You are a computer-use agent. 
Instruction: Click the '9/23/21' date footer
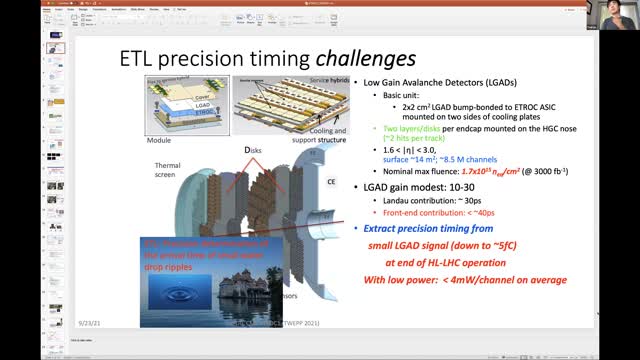pos(89,323)
